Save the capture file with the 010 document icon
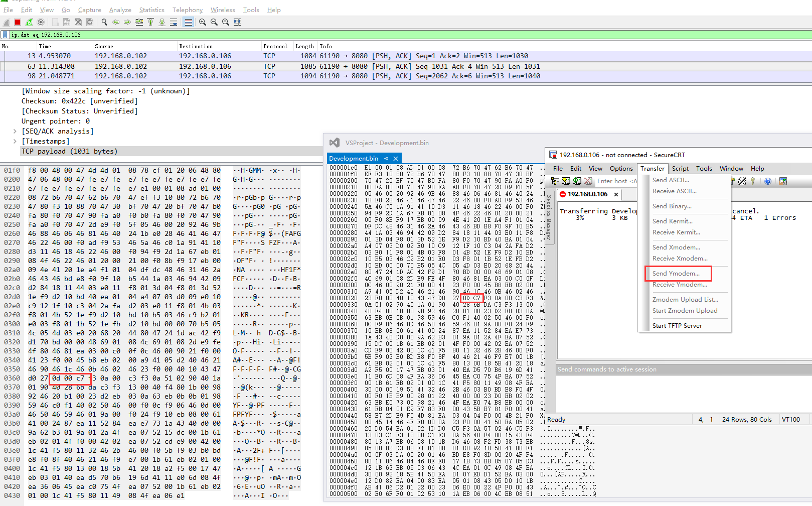The height and width of the screenshot is (506, 812). coord(67,22)
